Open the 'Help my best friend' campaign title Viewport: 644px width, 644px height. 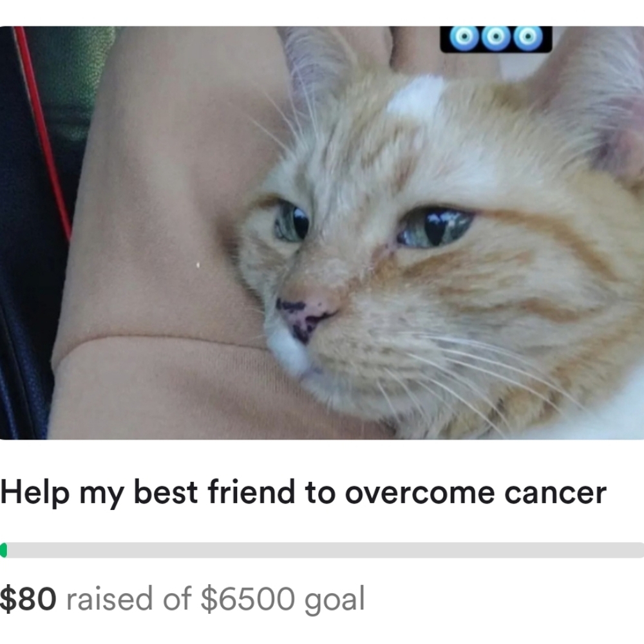pos(303,493)
